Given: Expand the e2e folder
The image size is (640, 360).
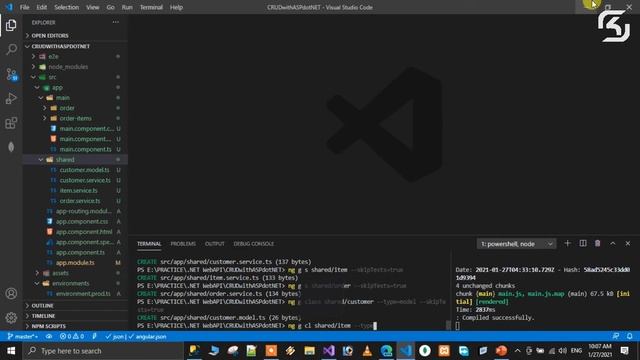Looking at the screenshot, I should coord(76,56).
